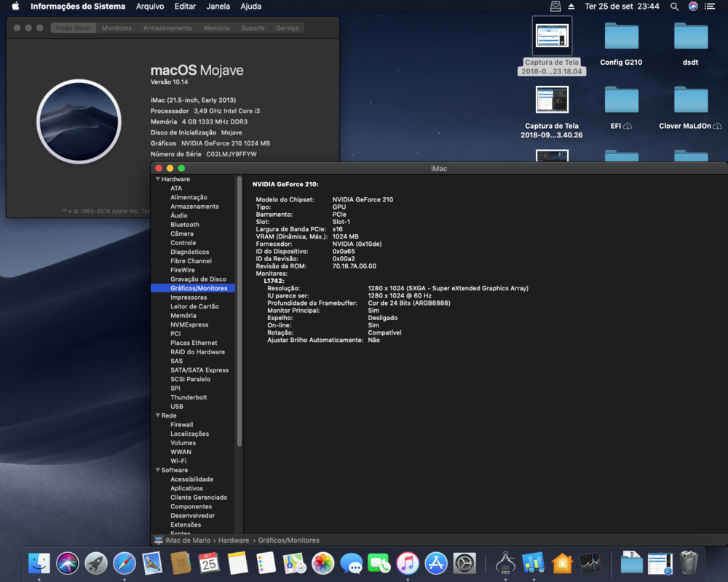Select the Captura de Tela 3.40.26 thumbnail
This screenshot has width=728, height=582.
[552, 100]
